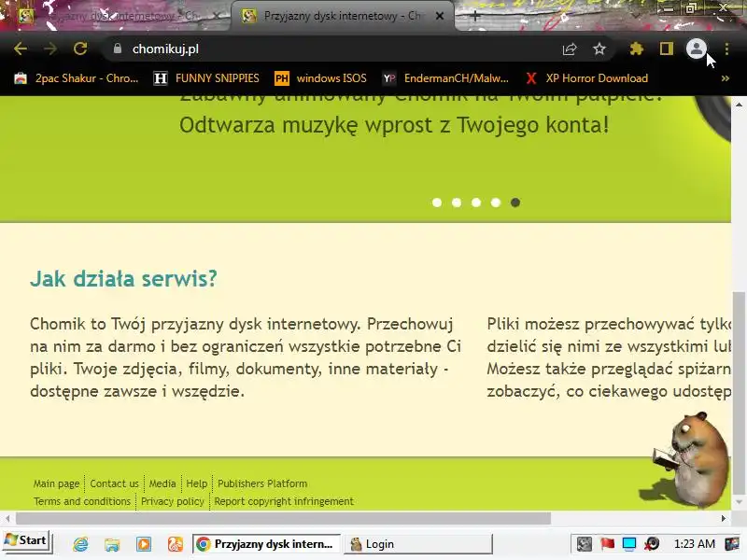This screenshot has width=747, height=560.
Task: Click the browser forward arrow
Action: [x=50, y=49]
